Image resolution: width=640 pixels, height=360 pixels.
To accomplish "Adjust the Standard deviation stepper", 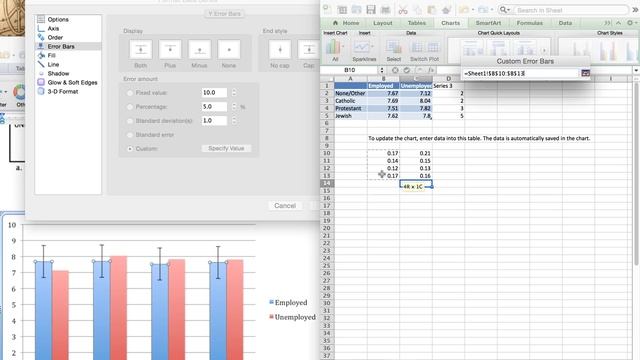I will [234, 120].
